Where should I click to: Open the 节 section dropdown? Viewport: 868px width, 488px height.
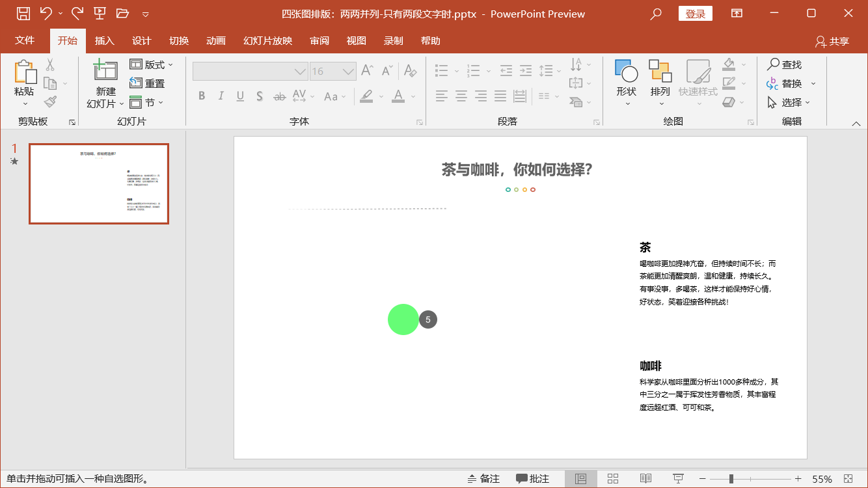pos(146,102)
